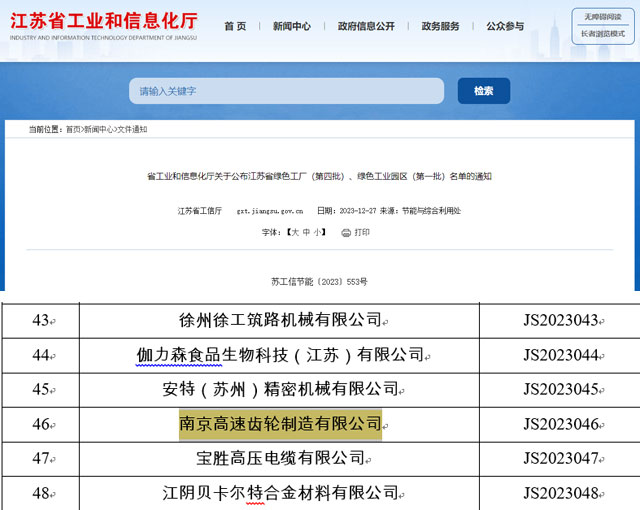640x510 pixels.
Task: Go to 文件通知 in the breadcrumb
Action: [x=132, y=129]
